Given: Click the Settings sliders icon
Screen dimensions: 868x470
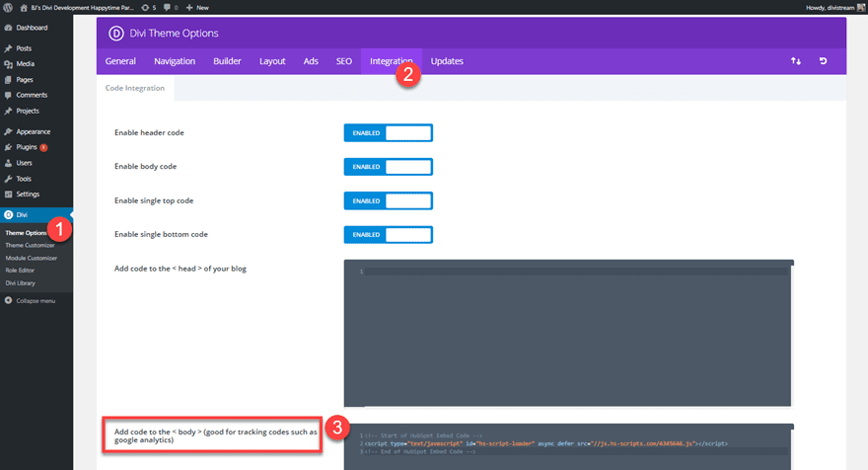Looking at the screenshot, I should pyautogui.click(x=8, y=195).
